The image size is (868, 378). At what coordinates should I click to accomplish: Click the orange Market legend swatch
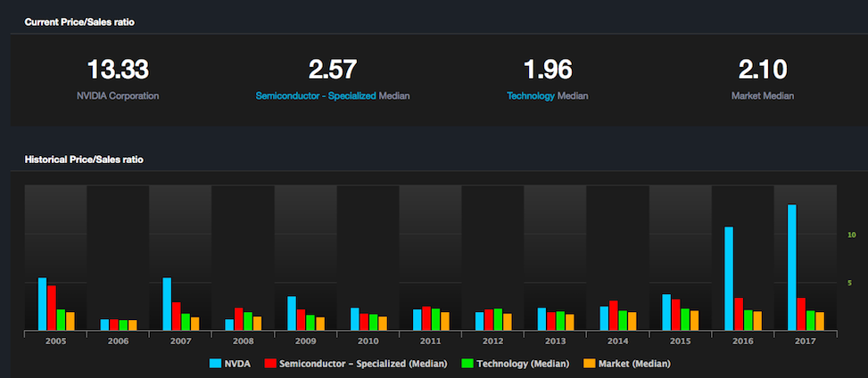(589, 364)
